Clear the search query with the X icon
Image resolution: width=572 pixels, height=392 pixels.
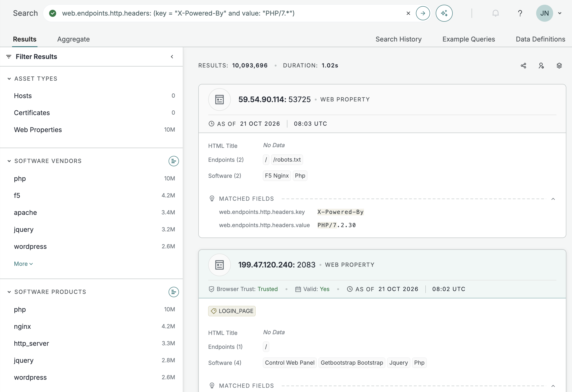[408, 13]
